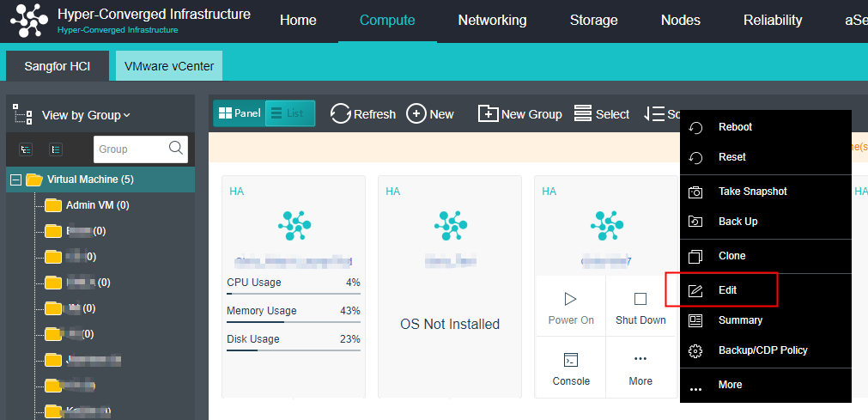The height and width of the screenshot is (420, 868).
Task: Create a New Group via folder icon
Action: [488, 114]
